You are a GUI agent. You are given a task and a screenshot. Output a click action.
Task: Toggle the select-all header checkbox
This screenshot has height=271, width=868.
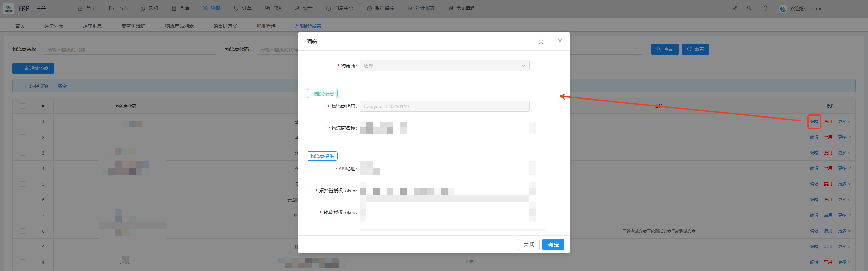pyautogui.click(x=23, y=106)
